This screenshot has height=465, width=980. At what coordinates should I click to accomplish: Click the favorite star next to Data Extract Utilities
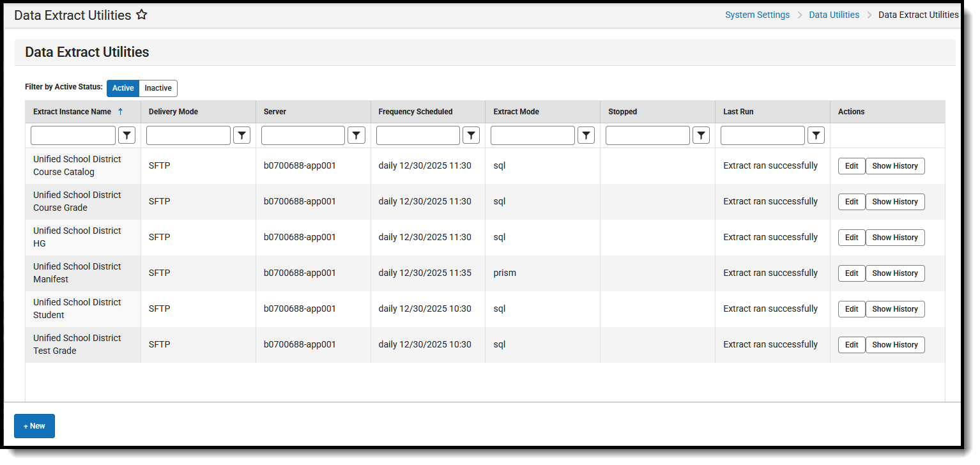(141, 14)
